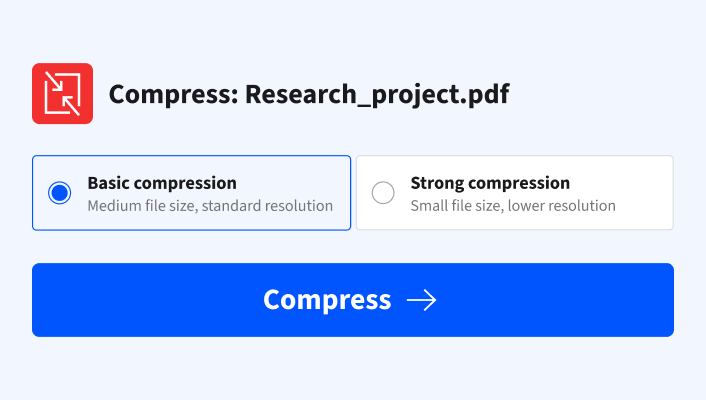The width and height of the screenshot is (706, 400).
Task: Click "Small file size, lower resolution" description
Action: pos(513,206)
